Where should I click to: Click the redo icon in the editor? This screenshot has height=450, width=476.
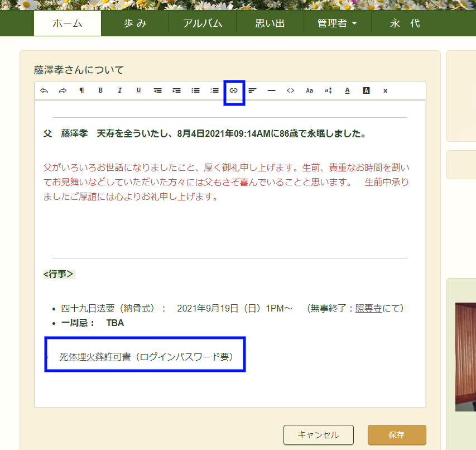[x=62, y=90]
